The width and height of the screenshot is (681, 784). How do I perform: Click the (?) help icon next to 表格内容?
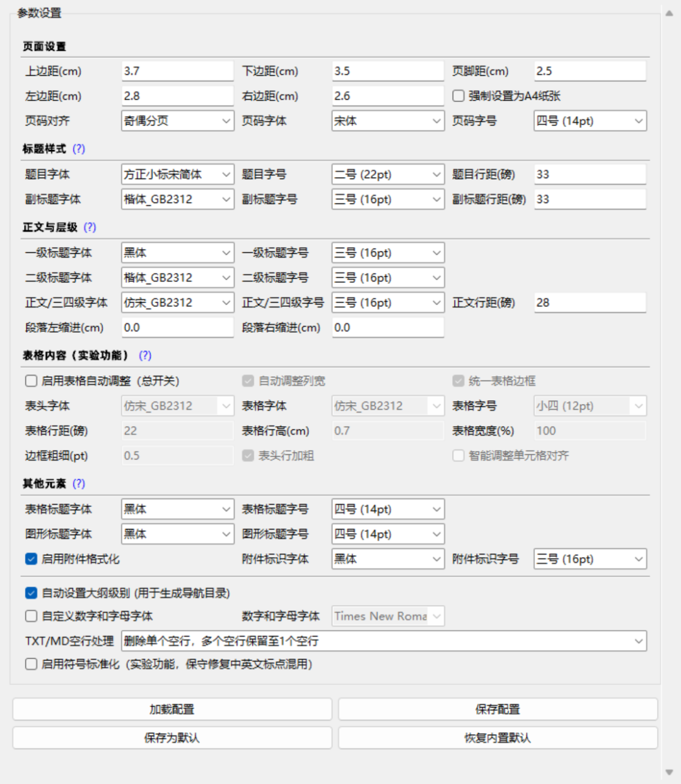tap(145, 355)
